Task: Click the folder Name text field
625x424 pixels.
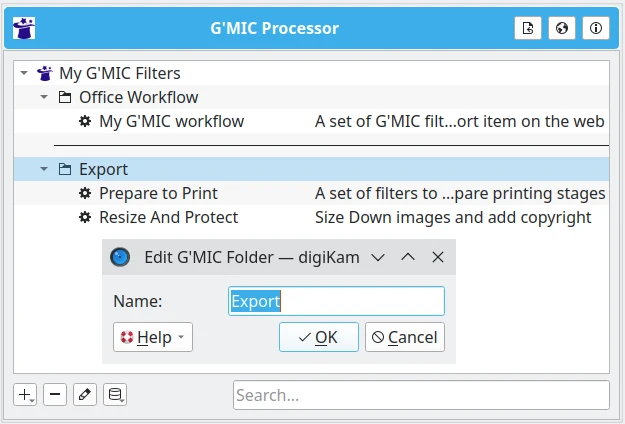Action: (x=336, y=301)
